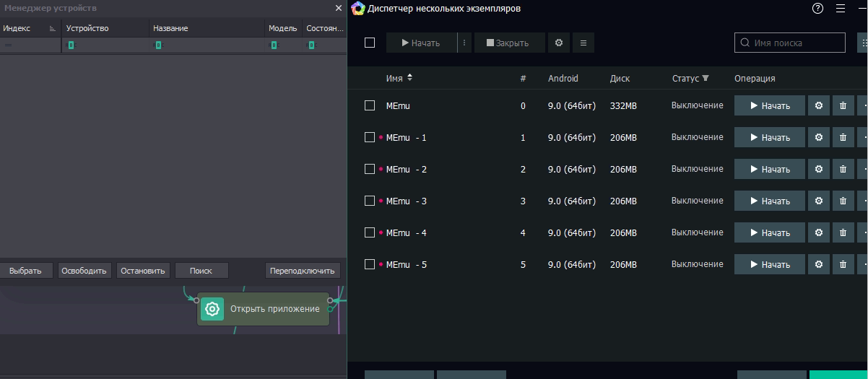
Task: Select the MEmu - 4 checkbox
Action: tap(370, 232)
